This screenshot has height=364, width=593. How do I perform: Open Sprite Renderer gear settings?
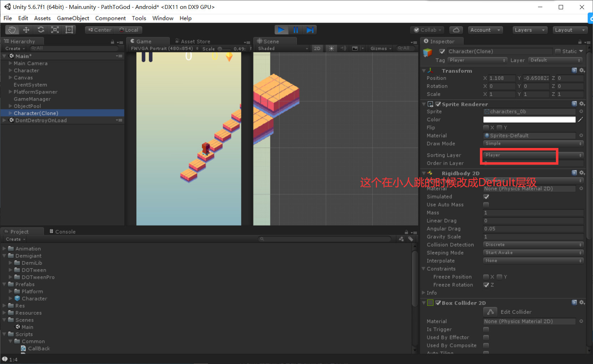pos(582,104)
